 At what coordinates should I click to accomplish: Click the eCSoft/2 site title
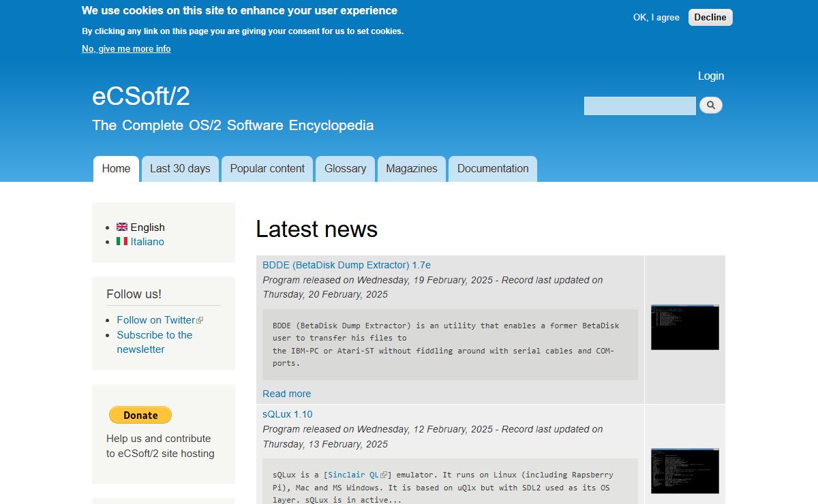coord(141,97)
